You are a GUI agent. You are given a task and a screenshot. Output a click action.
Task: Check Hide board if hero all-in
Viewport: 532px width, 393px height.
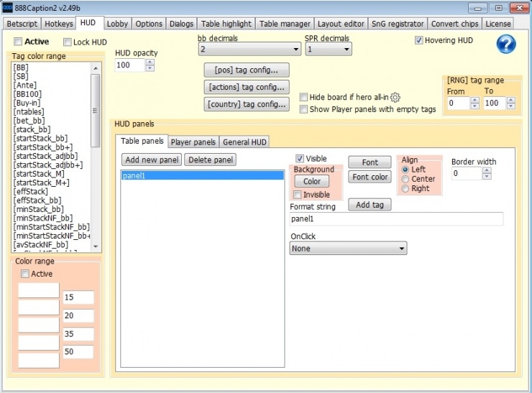click(x=303, y=97)
